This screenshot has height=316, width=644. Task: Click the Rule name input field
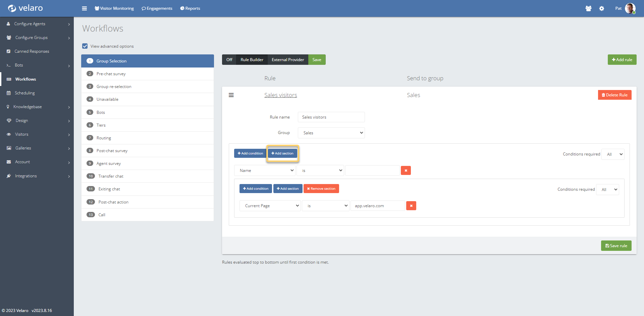331,117
